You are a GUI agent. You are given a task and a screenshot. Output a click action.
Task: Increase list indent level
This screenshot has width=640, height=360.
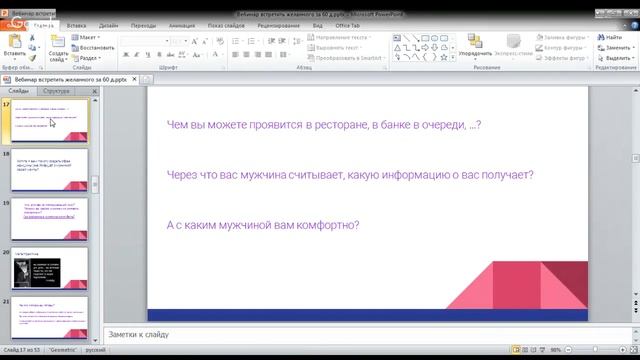[x=282, y=41]
